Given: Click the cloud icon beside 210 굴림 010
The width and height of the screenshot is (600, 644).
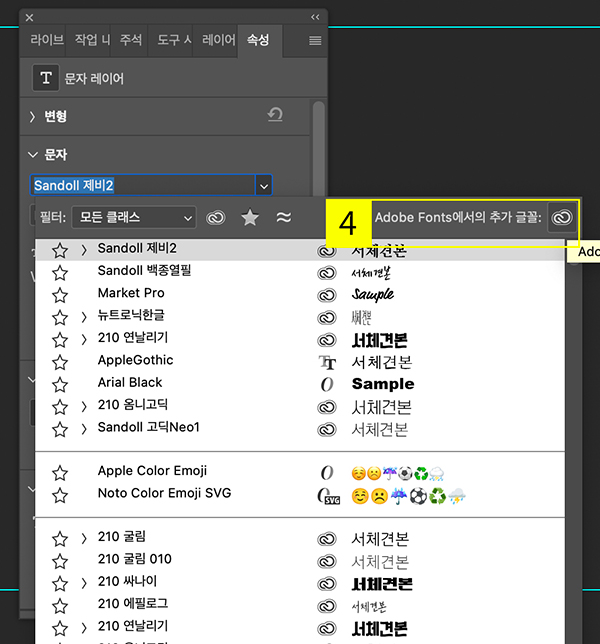Looking at the screenshot, I should (x=327, y=561).
